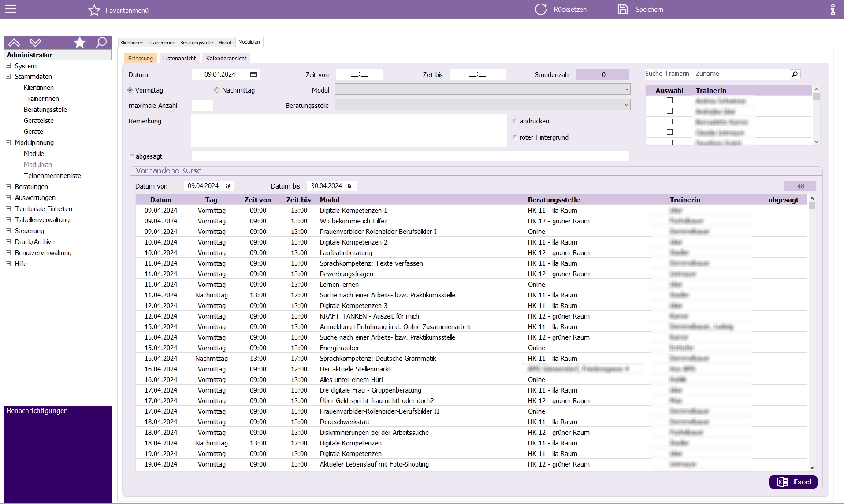Viewport: 844px width, 504px height.
Task: Open the Beratungsstelle dropdown list
Action: tap(626, 105)
